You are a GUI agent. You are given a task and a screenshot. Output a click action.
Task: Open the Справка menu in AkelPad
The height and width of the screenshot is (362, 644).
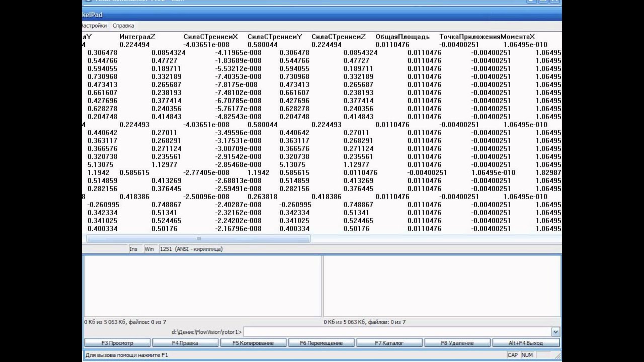click(123, 26)
